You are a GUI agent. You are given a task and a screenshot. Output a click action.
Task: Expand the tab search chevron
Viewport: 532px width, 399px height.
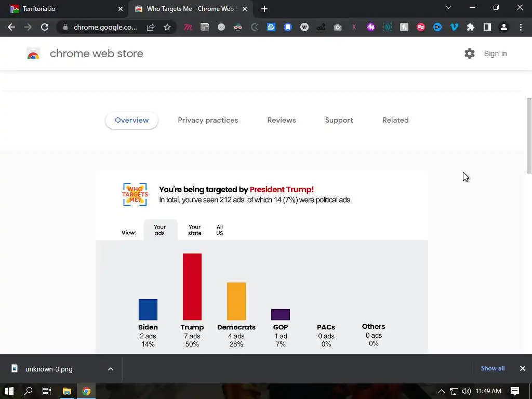pos(448,7)
